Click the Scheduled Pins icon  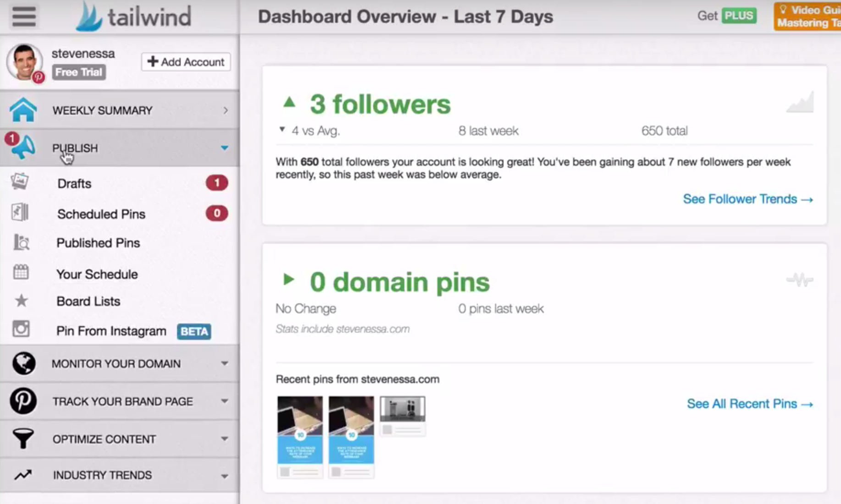pyautogui.click(x=20, y=213)
